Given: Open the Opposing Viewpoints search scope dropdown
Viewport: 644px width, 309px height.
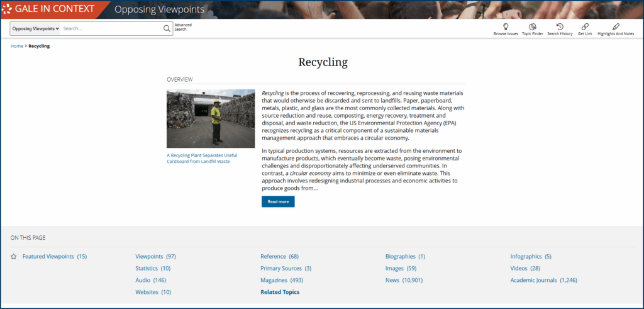Looking at the screenshot, I should point(36,29).
